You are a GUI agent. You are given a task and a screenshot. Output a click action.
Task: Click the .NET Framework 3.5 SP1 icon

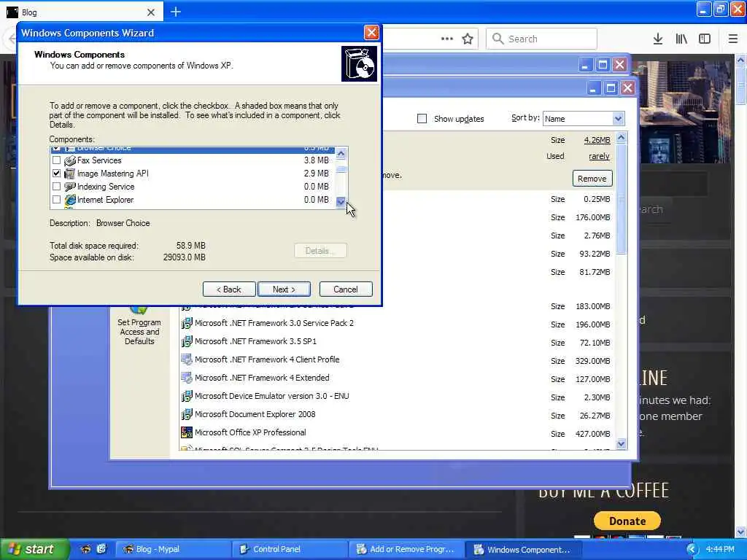187,341
